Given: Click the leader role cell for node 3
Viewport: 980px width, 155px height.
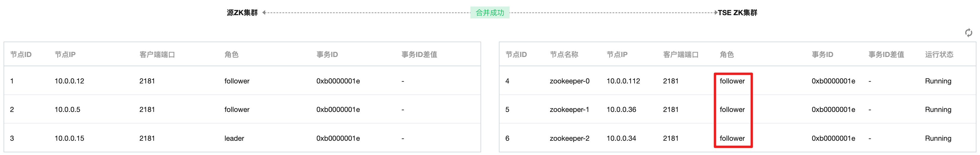Looking at the screenshot, I should 234,138.
